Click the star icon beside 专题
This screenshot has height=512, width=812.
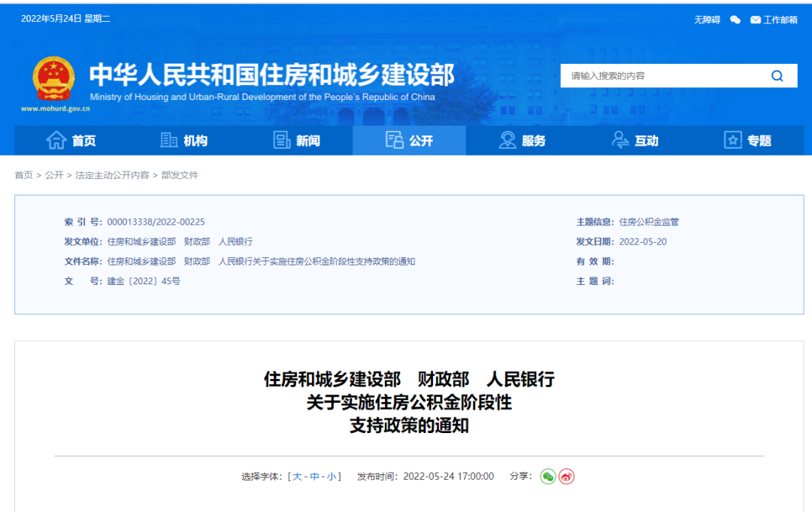click(x=732, y=140)
